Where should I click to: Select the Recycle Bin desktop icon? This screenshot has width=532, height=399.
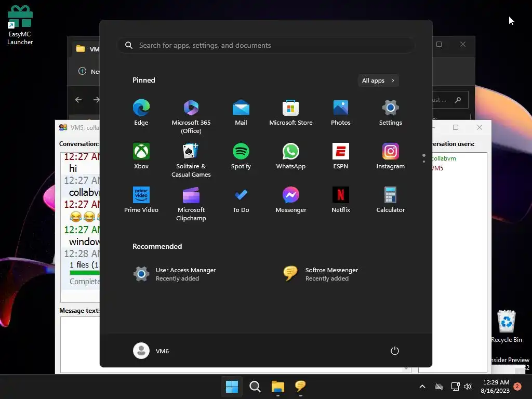point(506,326)
